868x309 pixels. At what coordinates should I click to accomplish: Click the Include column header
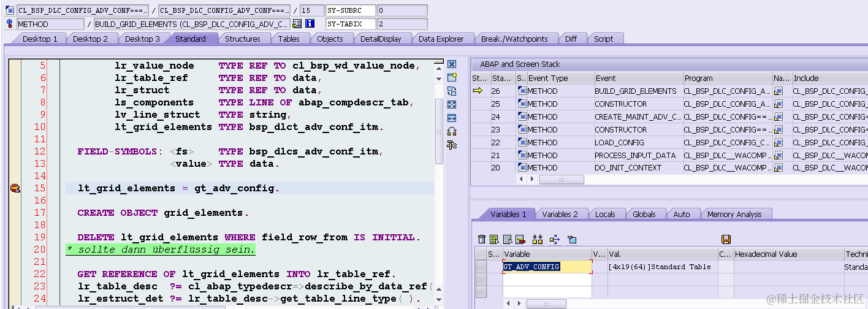[829, 78]
